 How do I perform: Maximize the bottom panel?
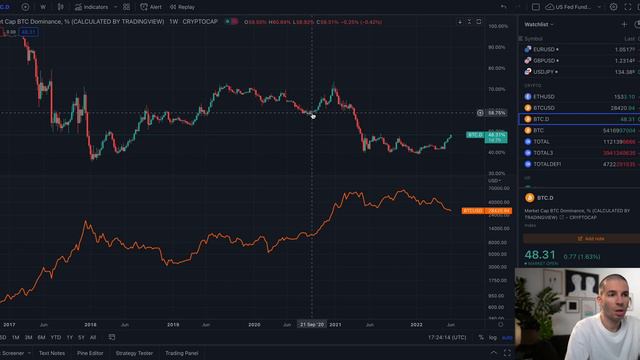(x=507, y=353)
